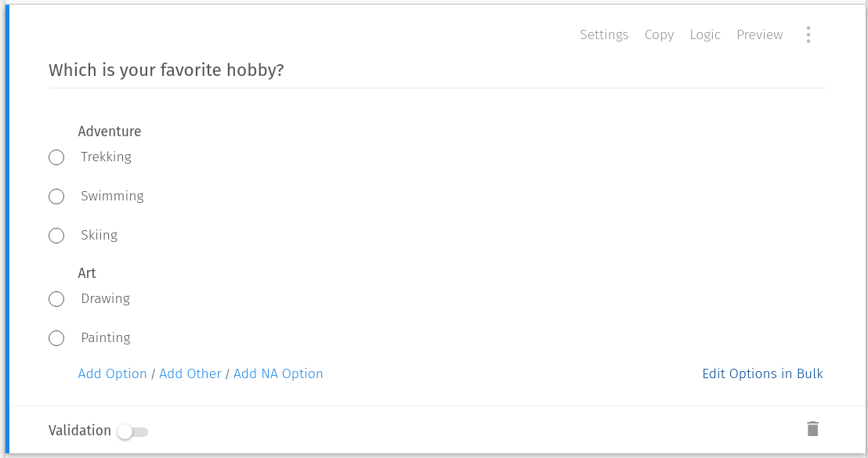Viewport: 868px width, 458px height.
Task: Select the Trekking radio button
Action: click(x=56, y=157)
